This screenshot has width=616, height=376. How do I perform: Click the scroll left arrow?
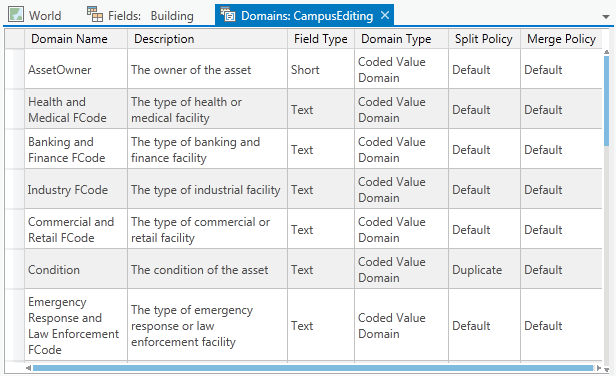pos(28,368)
